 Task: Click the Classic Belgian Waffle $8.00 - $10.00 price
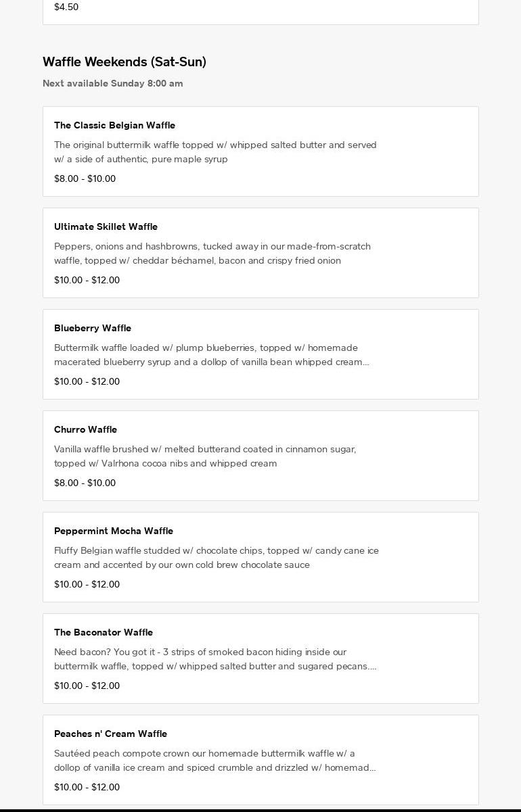pyautogui.click(x=85, y=178)
